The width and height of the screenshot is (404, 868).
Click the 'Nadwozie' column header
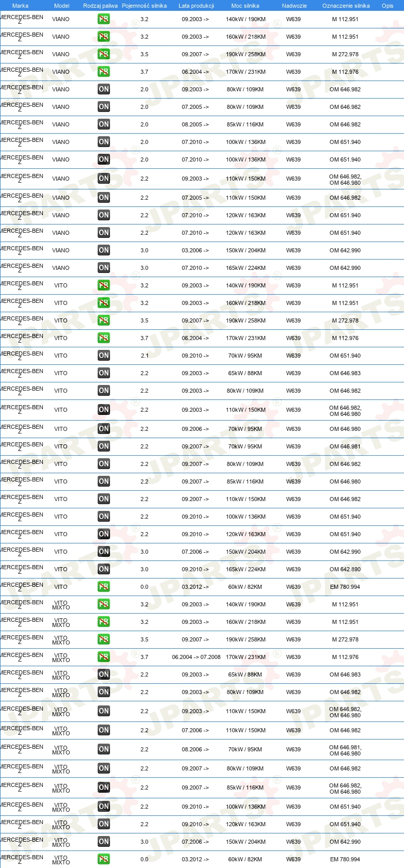(x=294, y=6)
